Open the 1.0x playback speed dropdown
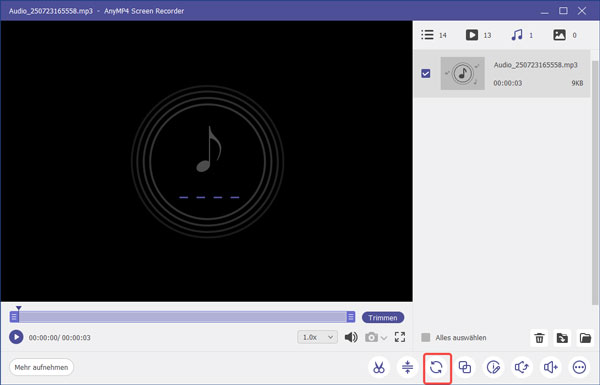Screen dimensions: 600x385 [x=317, y=337]
